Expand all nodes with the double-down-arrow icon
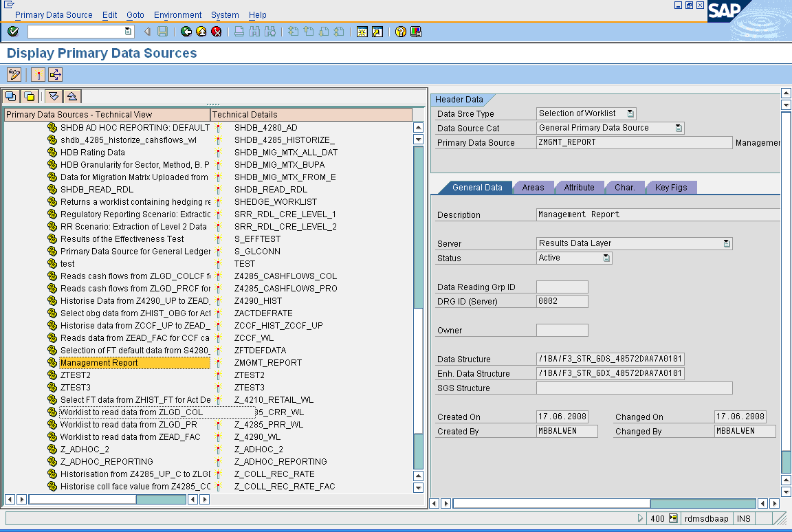The width and height of the screenshot is (792, 532). [53, 96]
